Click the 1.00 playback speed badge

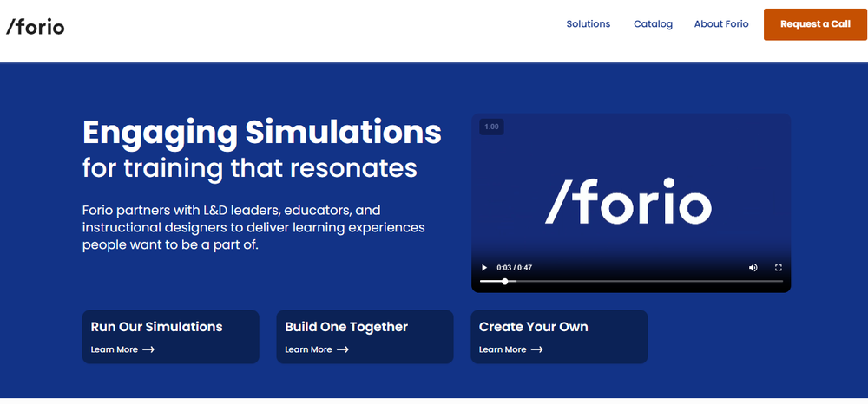[x=491, y=127]
